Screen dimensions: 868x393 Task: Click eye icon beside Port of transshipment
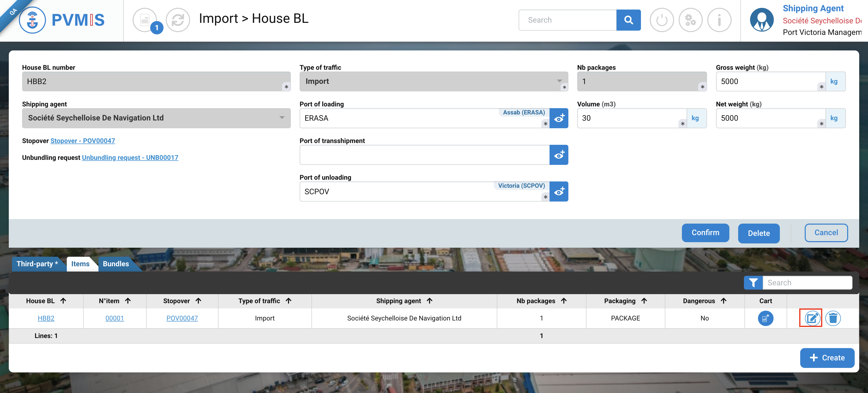(x=559, y=155)
